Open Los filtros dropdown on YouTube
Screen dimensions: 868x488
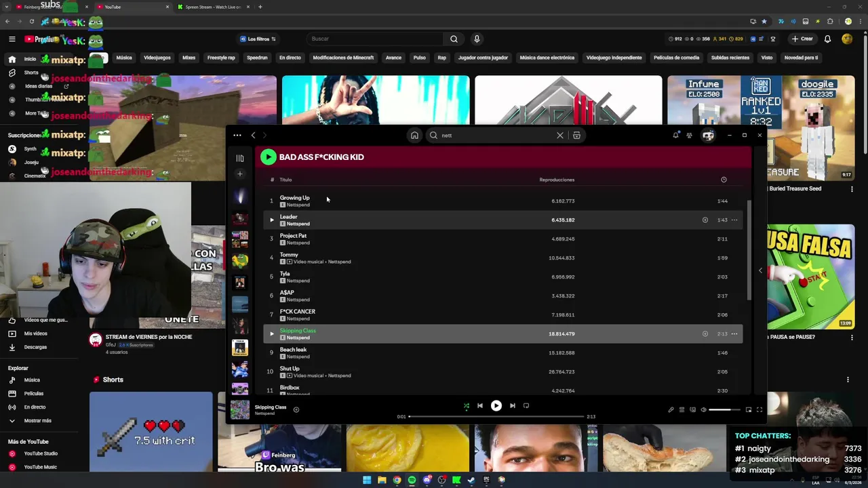[258, 39]
